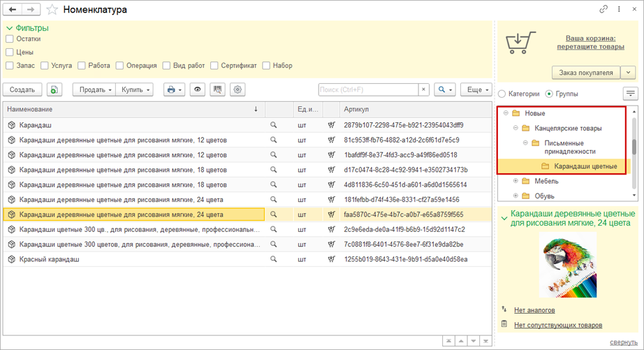Open the print icon dropdown
644x350 pixels.
click(x=174, y=90)
